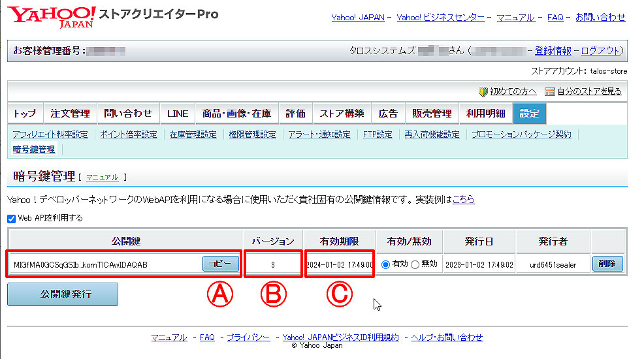Open the 自分のストアを見る link

589,91
